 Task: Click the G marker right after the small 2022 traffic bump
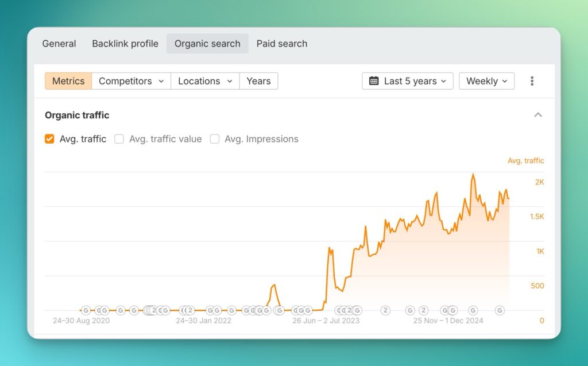[280, 310]
